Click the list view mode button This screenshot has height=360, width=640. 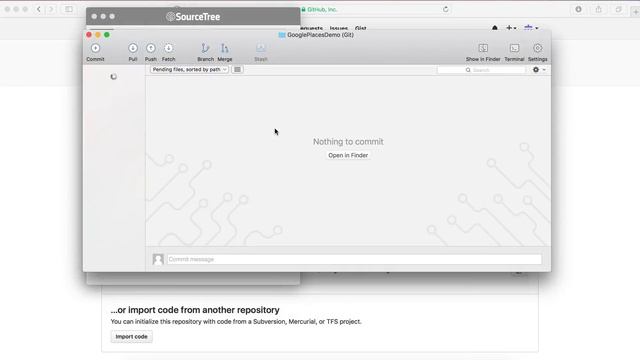pos(237,70)
